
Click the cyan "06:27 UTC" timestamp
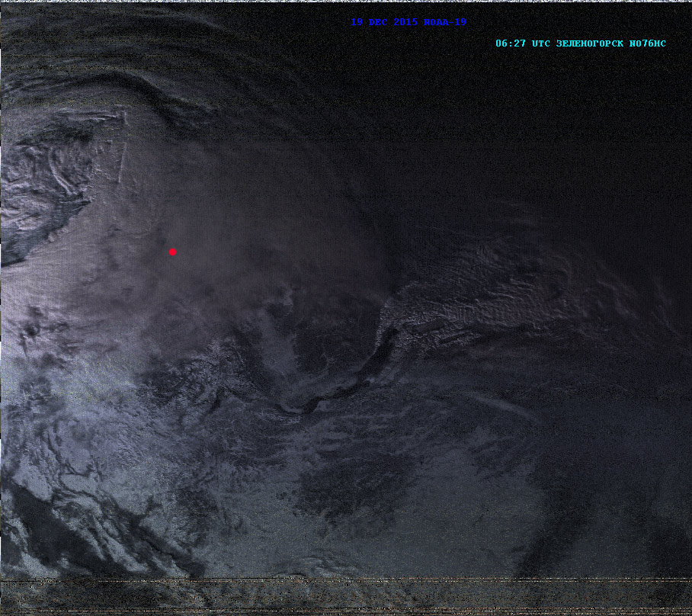[x=522, y=43]
